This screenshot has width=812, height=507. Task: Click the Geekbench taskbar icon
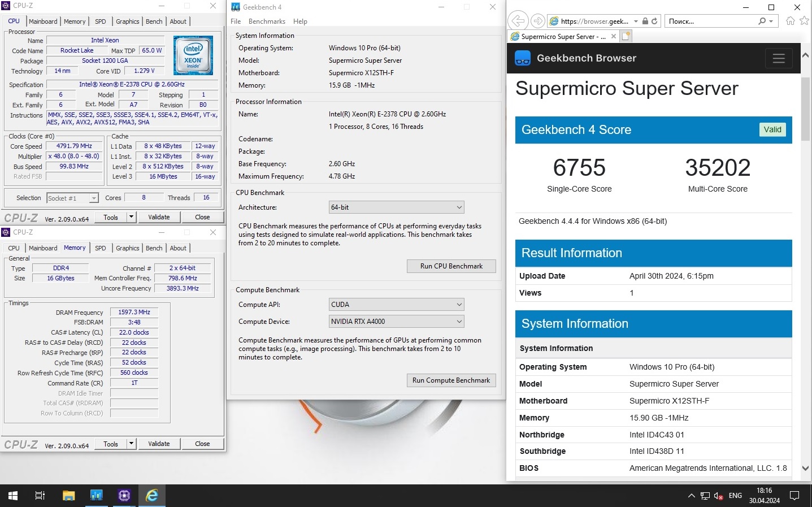click(x=97, y=496)
